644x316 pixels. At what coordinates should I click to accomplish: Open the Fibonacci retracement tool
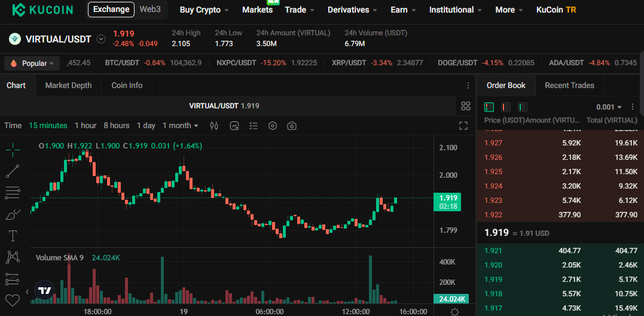coord(13,193)
